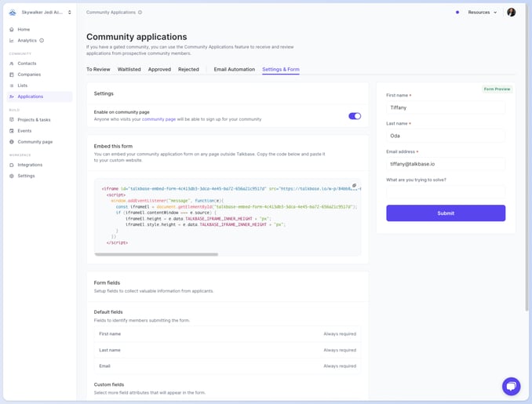Click the Analytics chart icon
The width and height of the screenshot is (532, 404).
(x=12, y=40)
